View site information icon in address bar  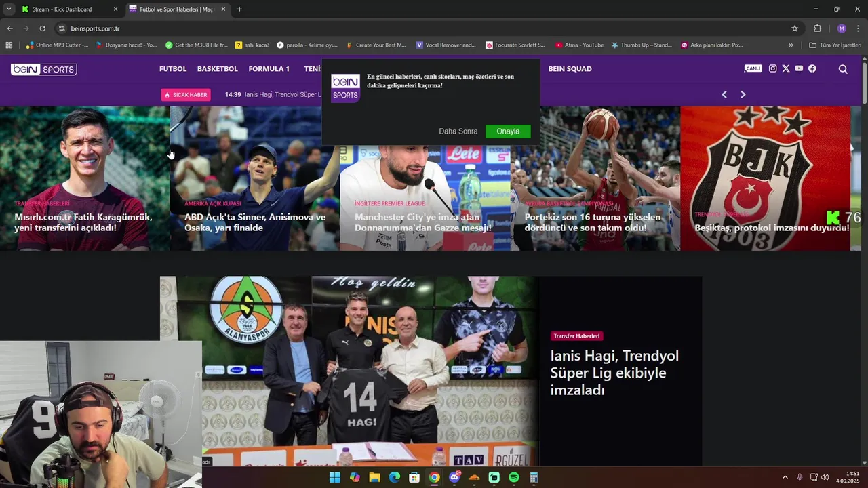tap(62, 28)
